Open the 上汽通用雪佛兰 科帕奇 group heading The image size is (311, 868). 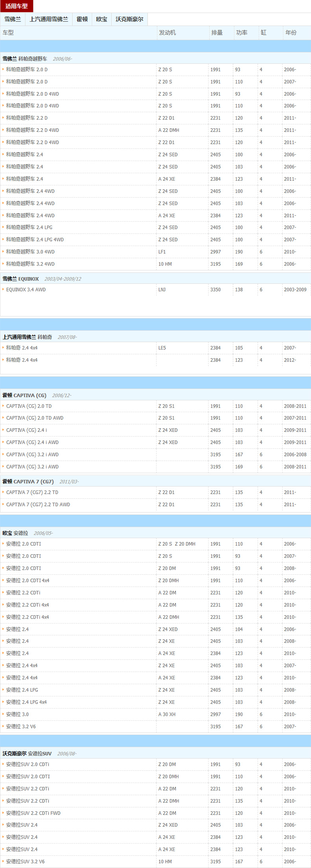click(27, 337)
